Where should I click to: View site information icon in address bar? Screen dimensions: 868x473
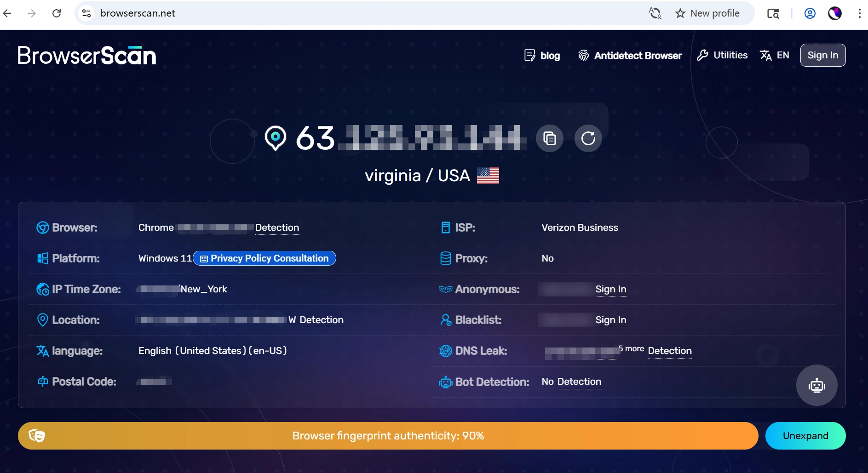coord(86,13)
